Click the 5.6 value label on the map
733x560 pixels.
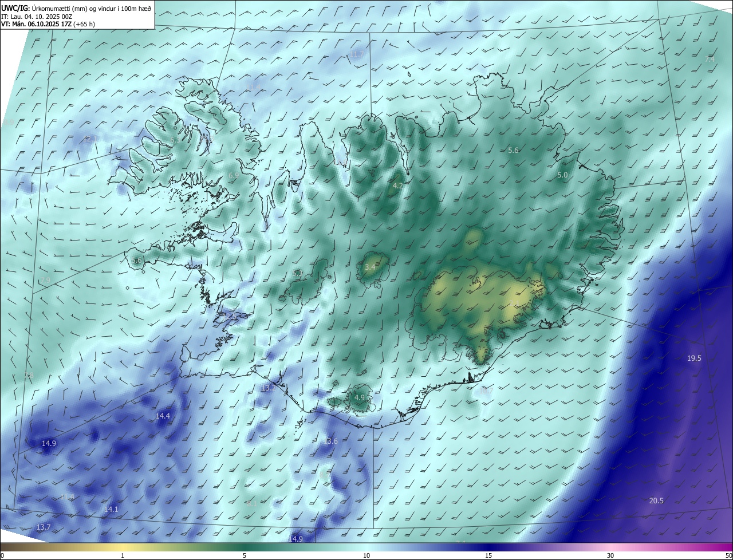pos(513,151)
